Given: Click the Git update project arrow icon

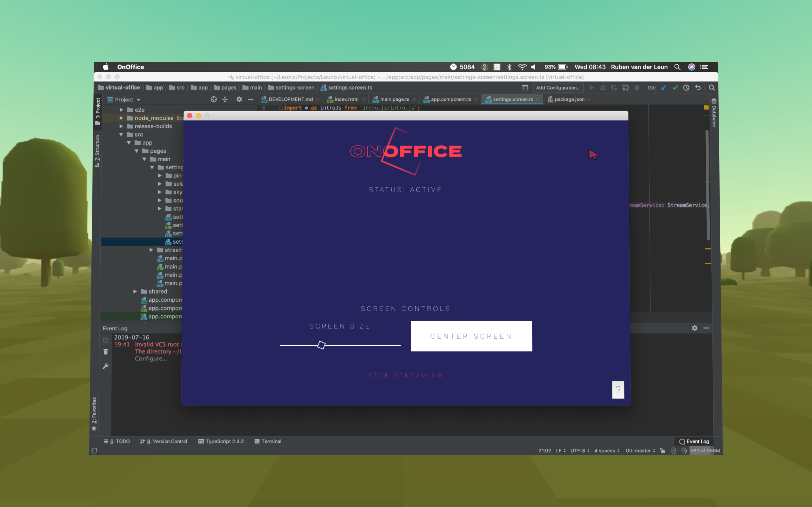Looking at the screenshot, I should pos(664,88).
